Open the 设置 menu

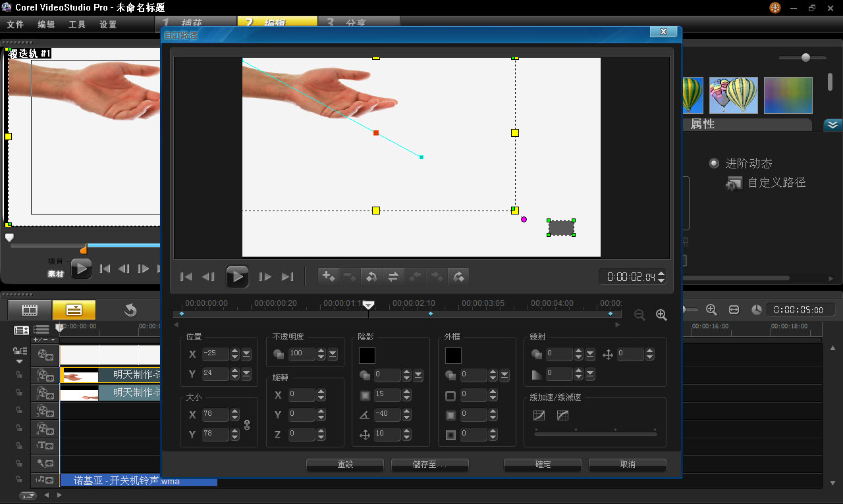(x=108, y=24)
